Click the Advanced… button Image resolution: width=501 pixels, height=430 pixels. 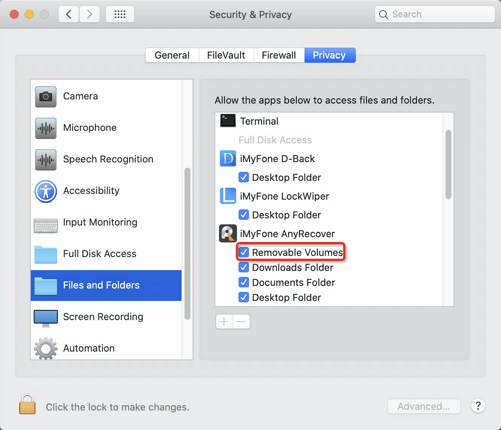[424, 406]
